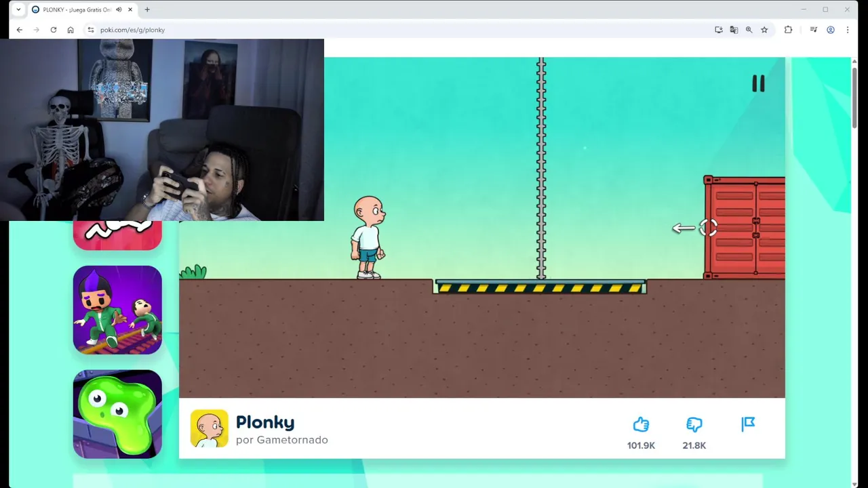Focus the address bar with poki.com/es/g/plonky
The width and height of the screenshot is (868, 488).
tap(400, 30)
